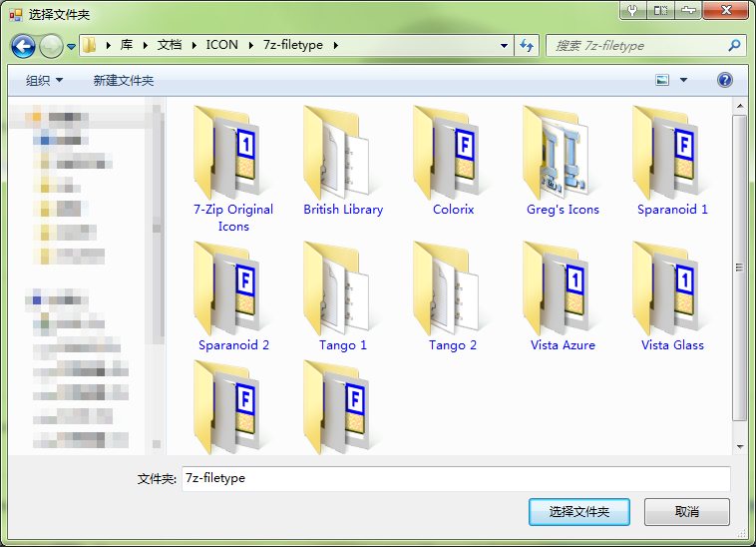Click the navigation pane scrollbar down arrow
Image resolution: width=756 pixels, height=547 pixels.
[157, 444]
